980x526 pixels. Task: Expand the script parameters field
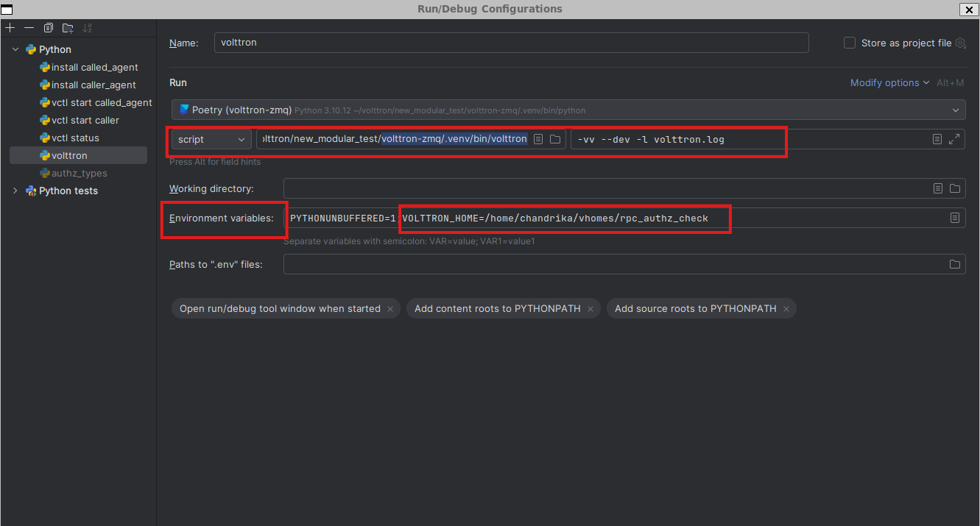pos(954,139)
